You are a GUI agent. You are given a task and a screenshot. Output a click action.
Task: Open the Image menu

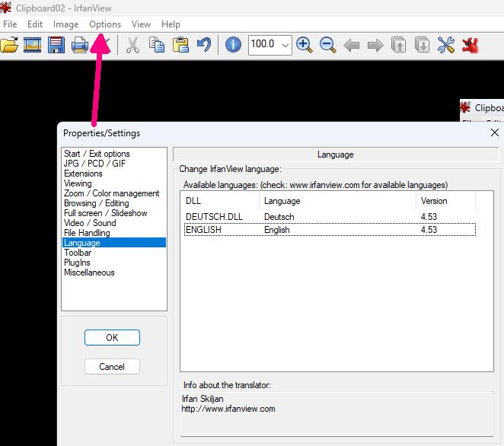pos(65,24)
